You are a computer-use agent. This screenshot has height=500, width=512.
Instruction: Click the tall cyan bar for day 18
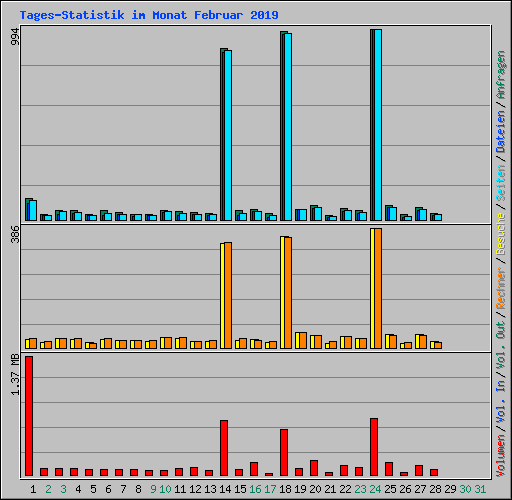pyautogui.click(x=288, y=127)
